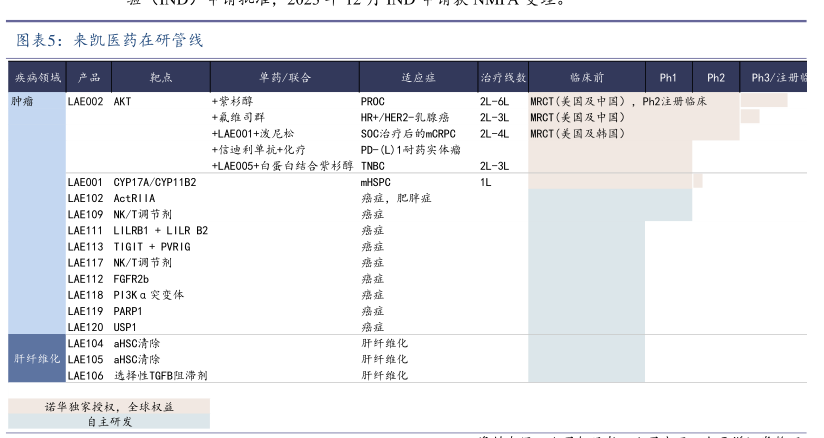Click the 肿瘤 disease area cell
The height and width of the screenshot is (438, 824).
tap(21, 101)
